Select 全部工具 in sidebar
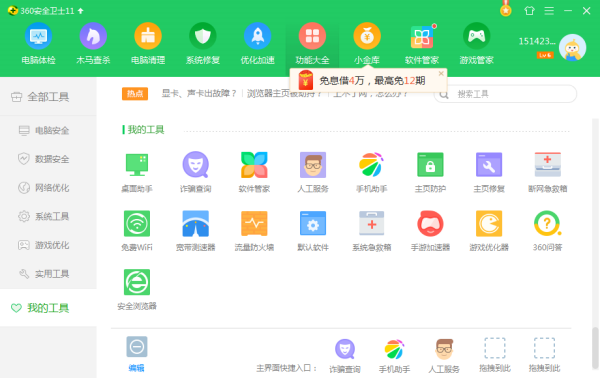600x378 pixels. [x=48, y=97]
